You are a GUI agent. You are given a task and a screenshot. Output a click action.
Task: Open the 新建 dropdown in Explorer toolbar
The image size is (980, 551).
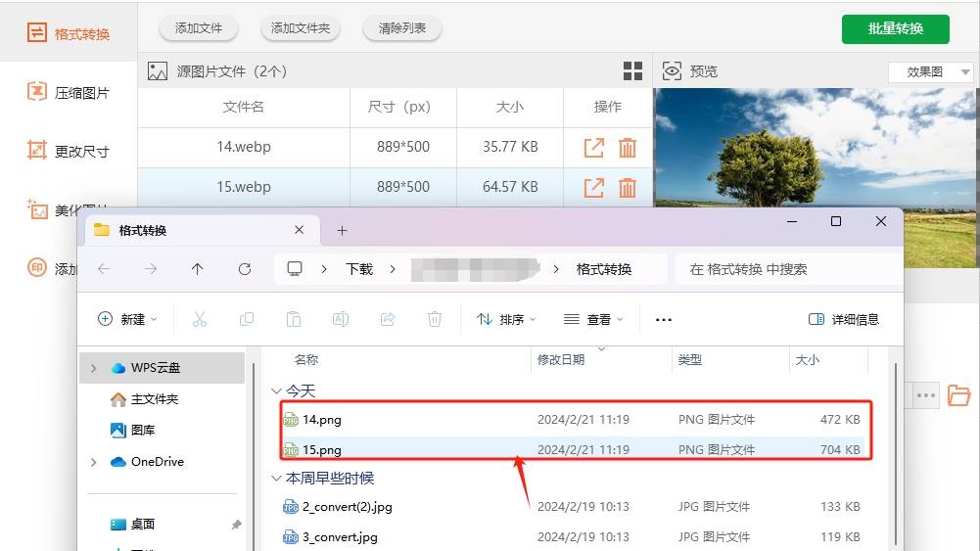point(127,319)
